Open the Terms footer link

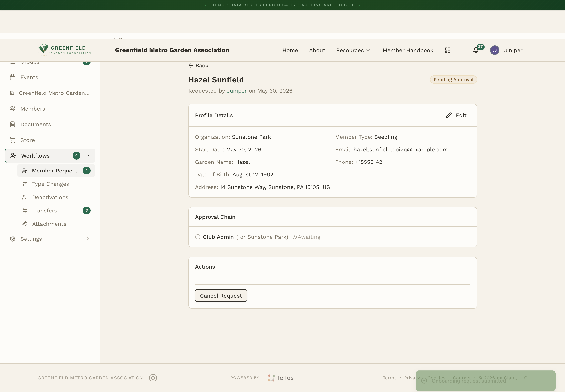(x=389, y=378)
